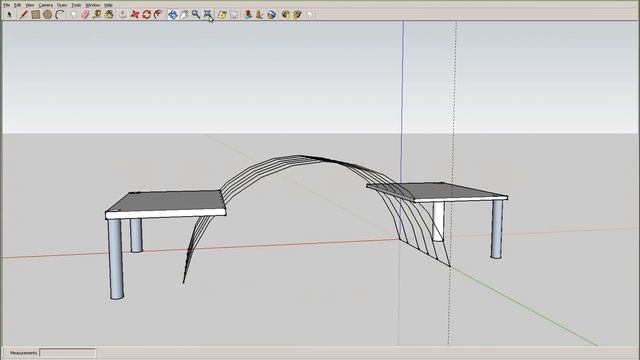Click the yellow Add Location icon
The width and height of the screenshot is (640, 360).
[222, 15]
